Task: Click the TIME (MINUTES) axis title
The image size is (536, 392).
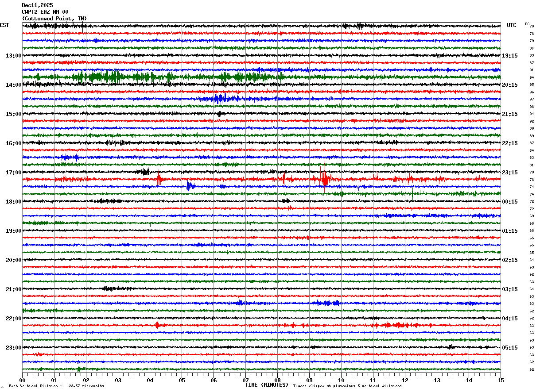Action: 267,385
